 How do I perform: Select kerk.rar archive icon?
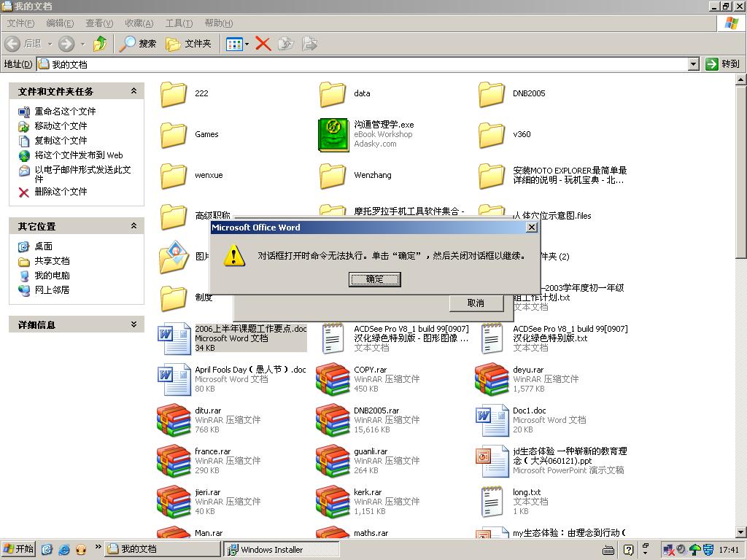(x=333, y=502)
